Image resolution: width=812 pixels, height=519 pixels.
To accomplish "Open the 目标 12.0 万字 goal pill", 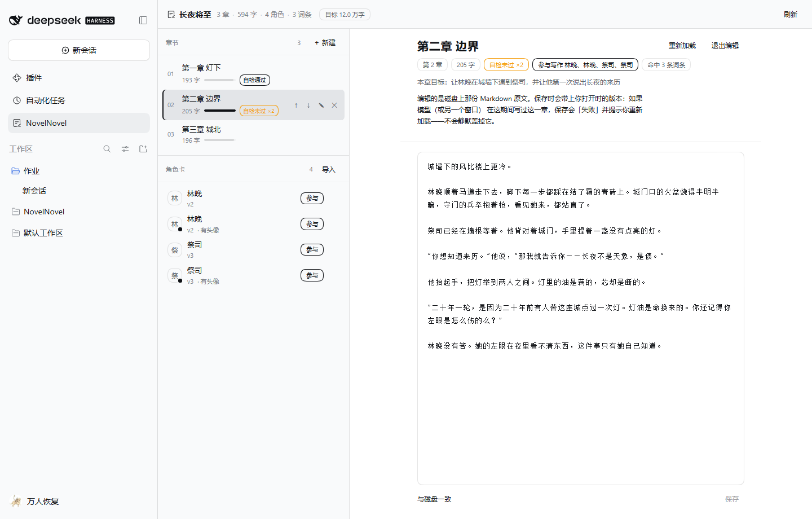I will point(345,15).
